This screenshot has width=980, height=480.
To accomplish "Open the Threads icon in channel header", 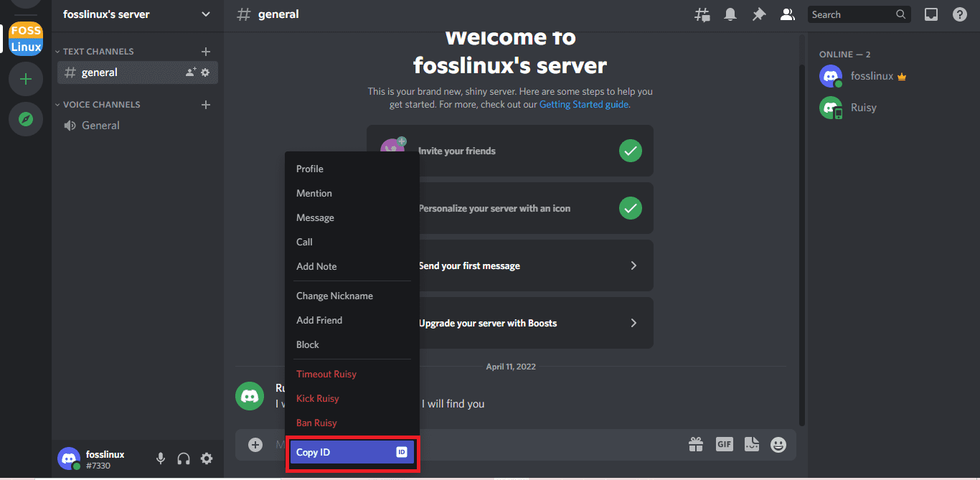I will pyautogui.click(x=702, y=14).
